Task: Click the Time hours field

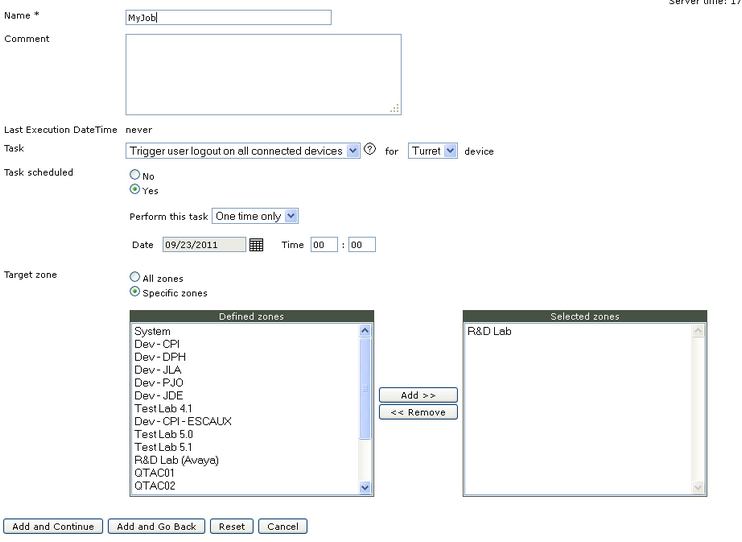Action: 324,245
